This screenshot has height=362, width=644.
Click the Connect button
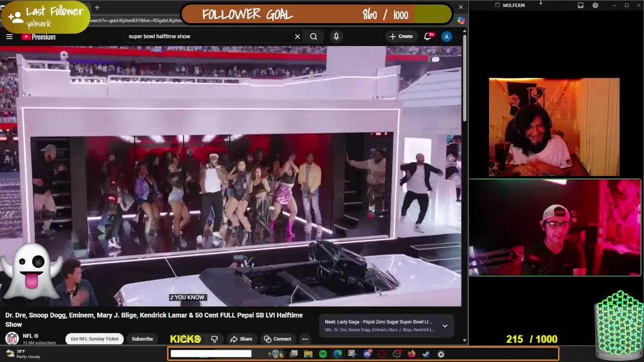coord(278,339)
